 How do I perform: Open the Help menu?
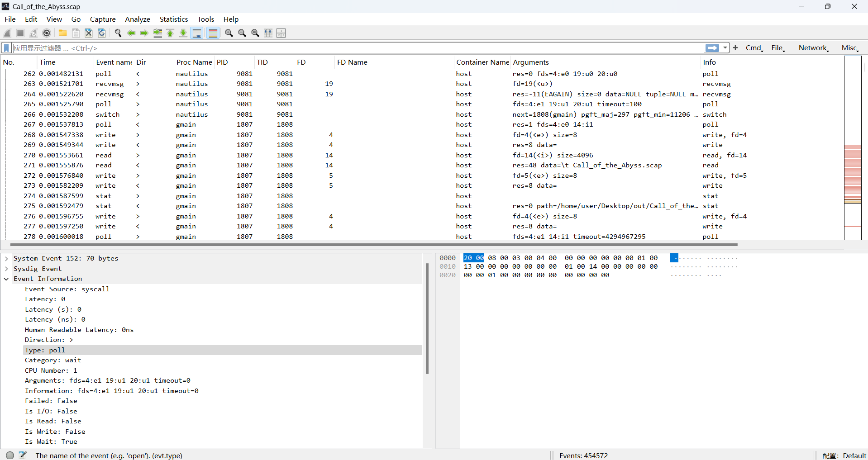point(231,19)
